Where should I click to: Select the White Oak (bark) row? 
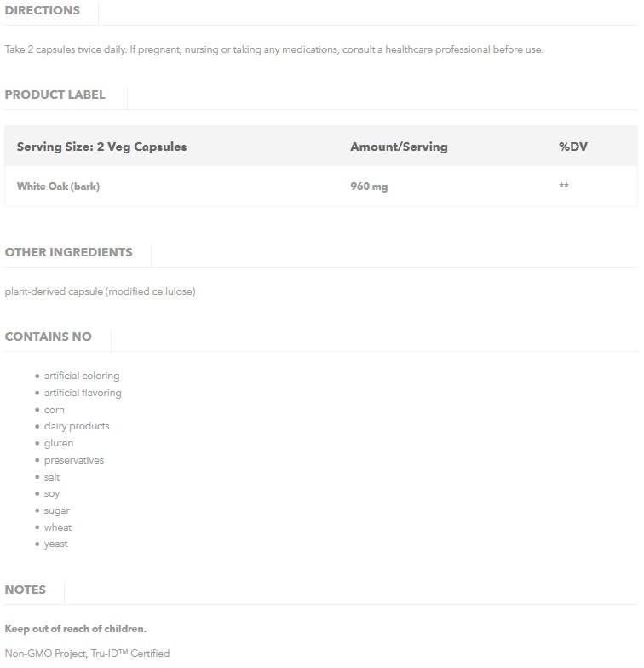click(58, 187)
